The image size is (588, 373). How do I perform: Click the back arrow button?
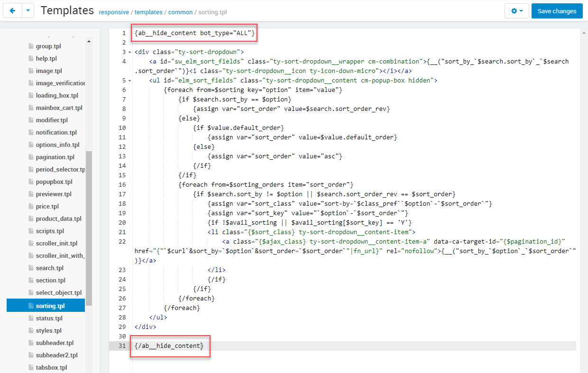tap(12, 11)
